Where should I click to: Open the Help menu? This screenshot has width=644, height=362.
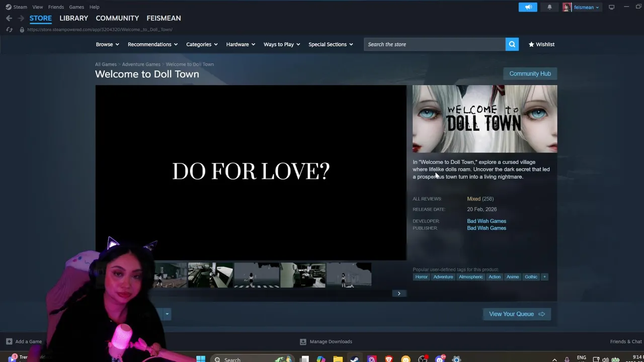point(94,7)
